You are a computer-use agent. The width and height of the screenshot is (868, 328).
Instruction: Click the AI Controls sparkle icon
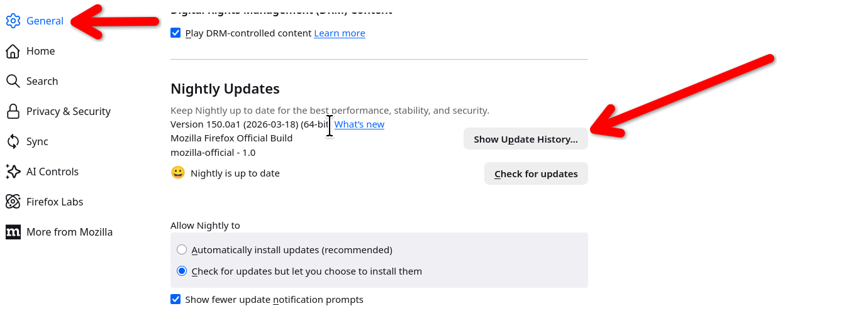13,172
